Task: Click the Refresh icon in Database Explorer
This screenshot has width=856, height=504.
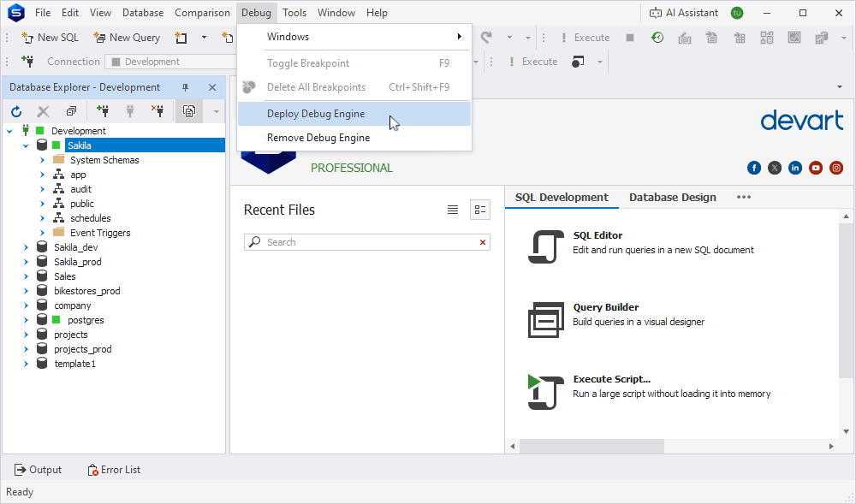Action: point(16,112)
